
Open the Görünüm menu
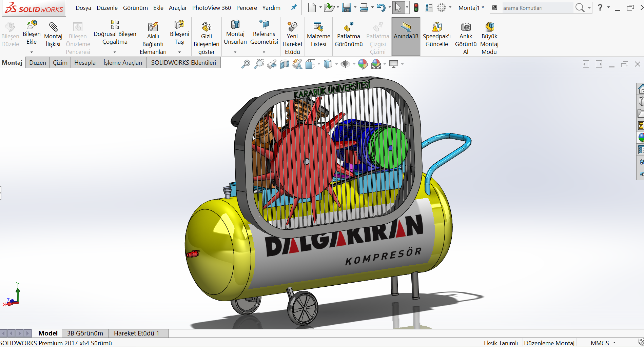tap(135, 8)
